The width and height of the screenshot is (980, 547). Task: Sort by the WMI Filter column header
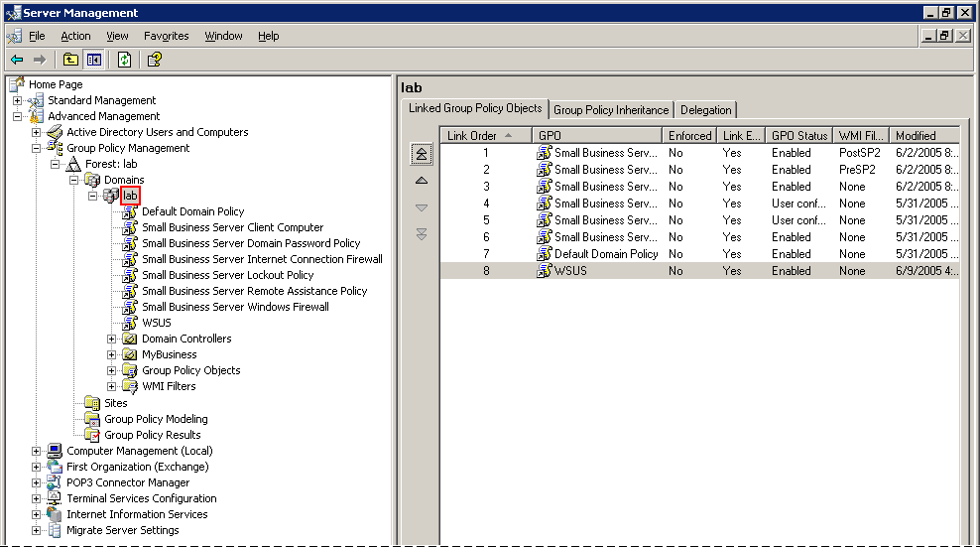[861, 135]
